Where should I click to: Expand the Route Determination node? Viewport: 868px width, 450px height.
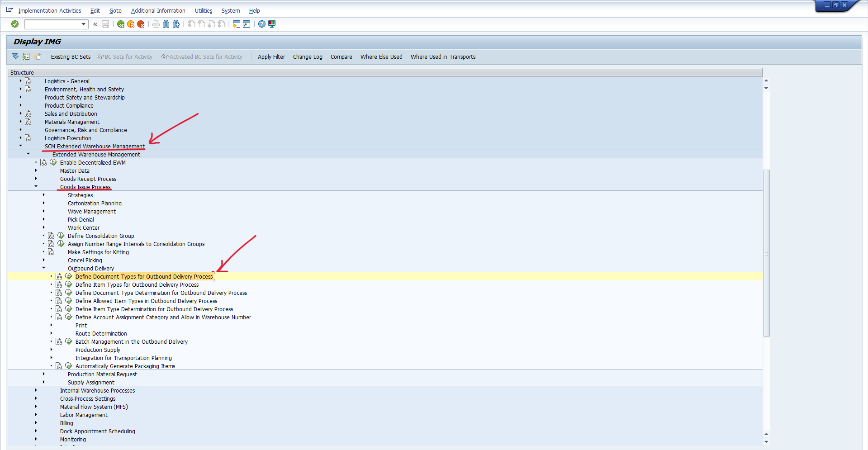51,333
